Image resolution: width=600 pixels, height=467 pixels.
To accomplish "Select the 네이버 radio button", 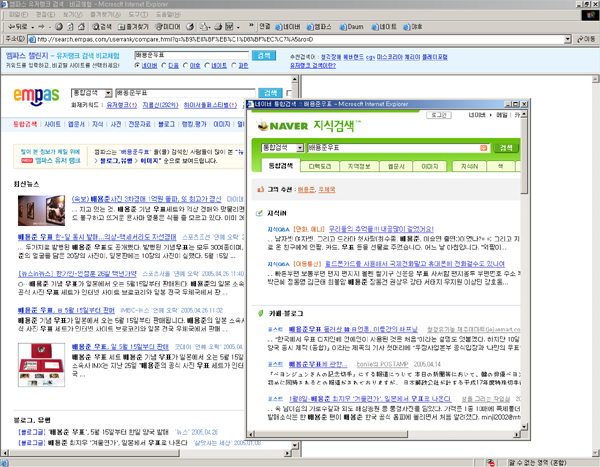I will [138, 64].
